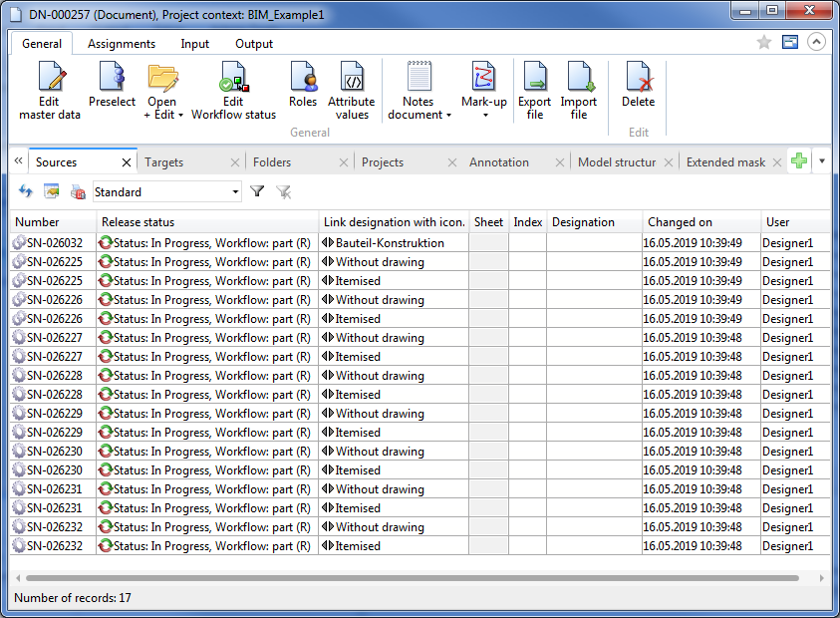Toggle the favorite star in ribbon header

coord(764,42)
